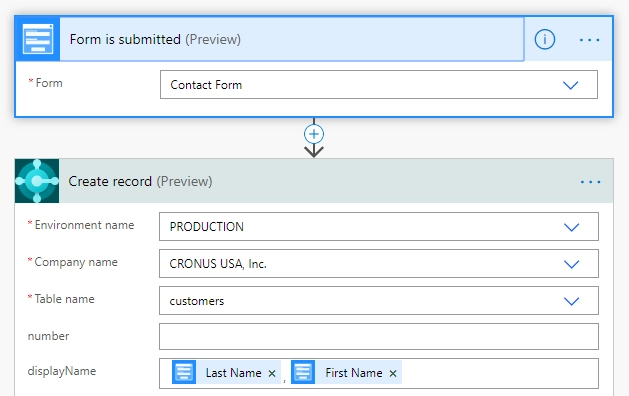
Task: Click the number field label
Action: click(48, 336)
